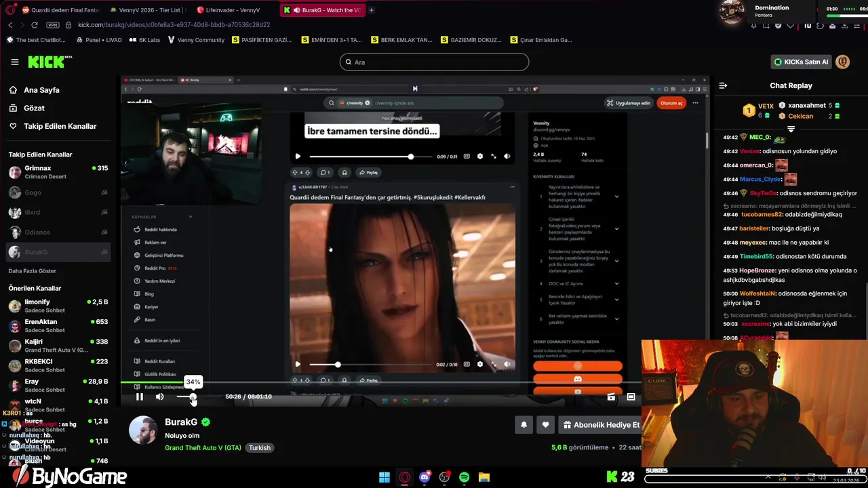Click Daha Fazla Göster link
This screenshot has width=868, height=488.
click(x=32, y=271)
